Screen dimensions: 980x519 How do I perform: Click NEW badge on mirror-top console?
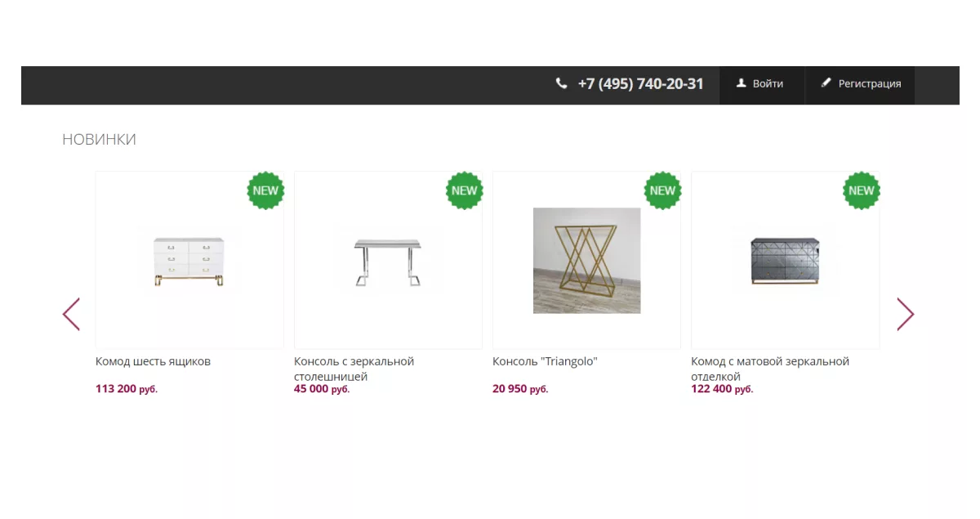click(x=464, y=190)
